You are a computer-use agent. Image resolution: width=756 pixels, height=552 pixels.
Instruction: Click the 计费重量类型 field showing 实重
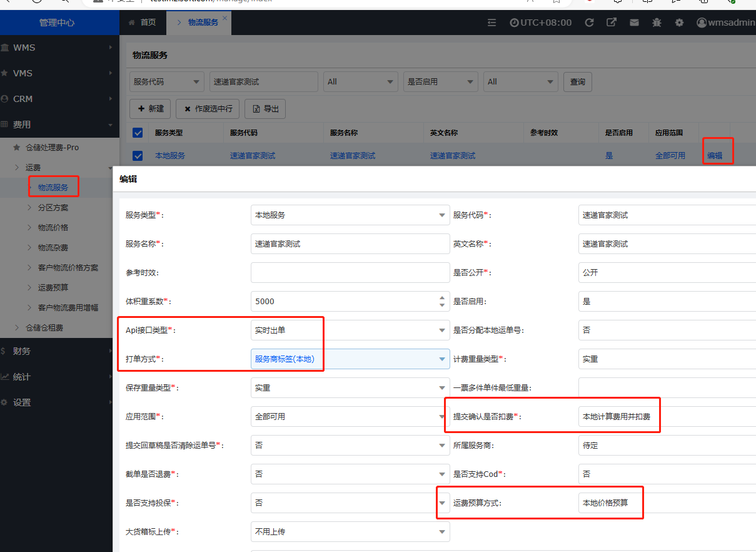point(667,359)
